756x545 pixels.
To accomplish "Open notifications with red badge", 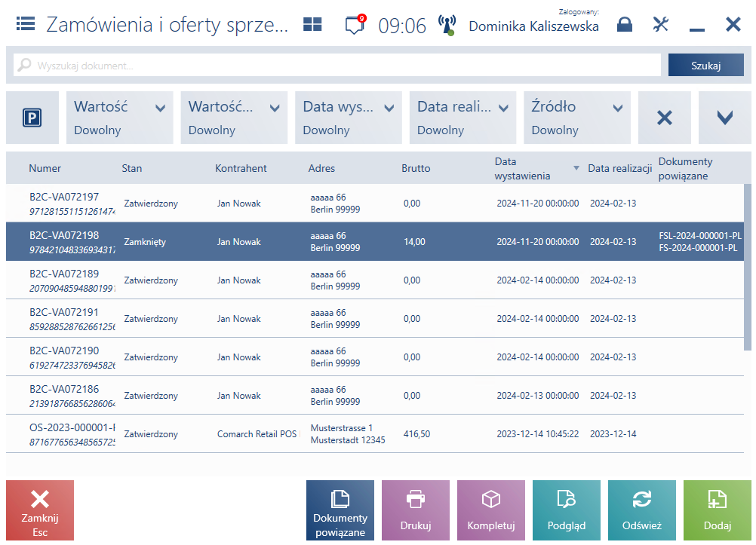I will click(x=355, y=24).
